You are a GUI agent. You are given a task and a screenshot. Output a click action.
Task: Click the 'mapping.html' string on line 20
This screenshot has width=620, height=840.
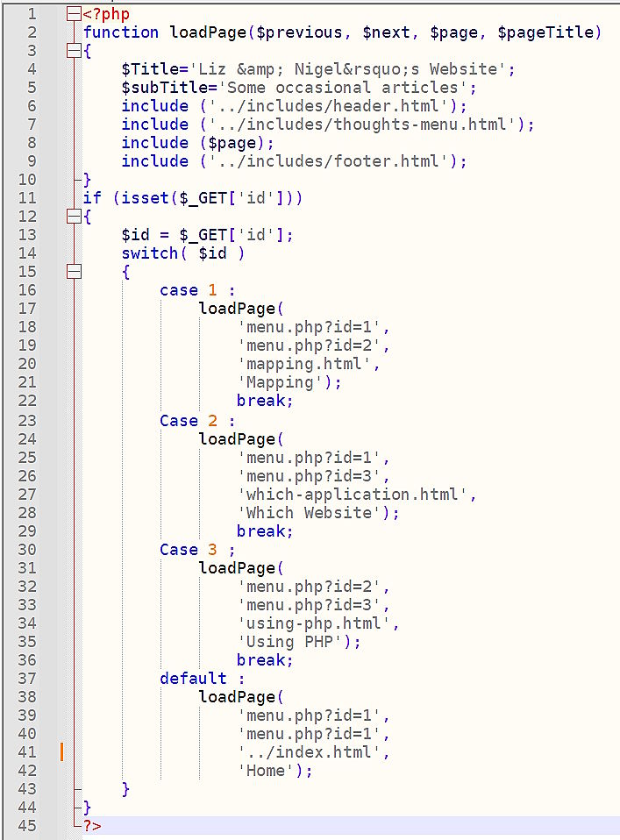[x=309, y=364]
